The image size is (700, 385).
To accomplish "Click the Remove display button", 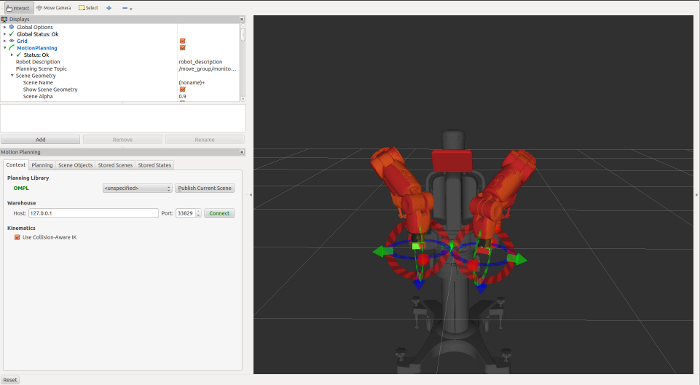I will [x=122, y=139].
